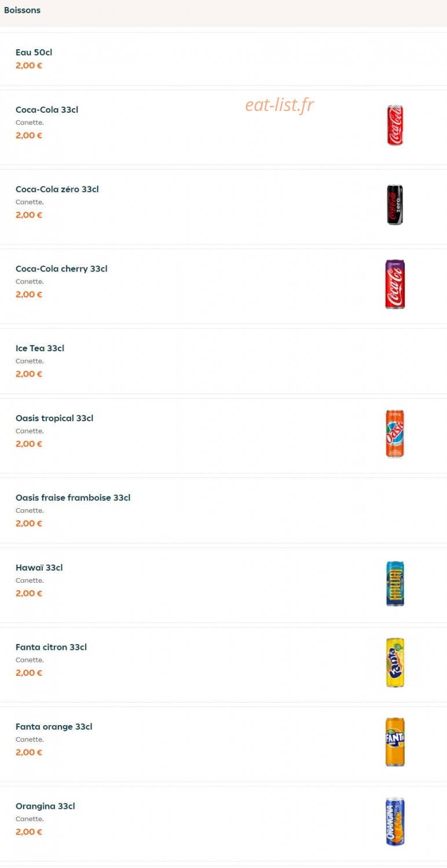This screenshot has height=868, width=447.
Task: Open the Coca-Cola 33cl item title
Action: (x=47, y=109)
